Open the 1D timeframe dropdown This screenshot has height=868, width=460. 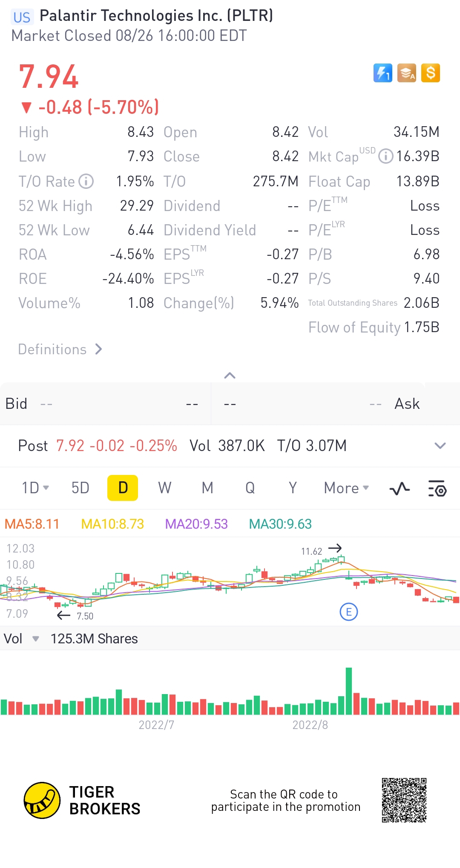click(35, 488)
